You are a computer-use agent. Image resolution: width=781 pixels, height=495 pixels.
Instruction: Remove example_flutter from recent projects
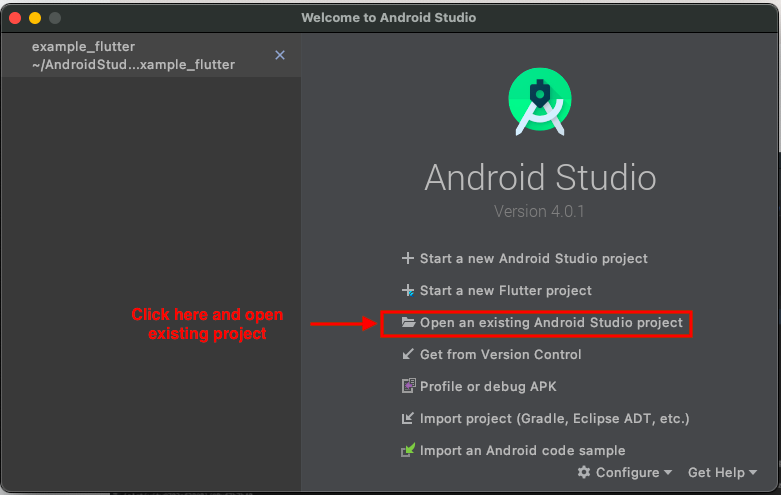coord(280,55)
